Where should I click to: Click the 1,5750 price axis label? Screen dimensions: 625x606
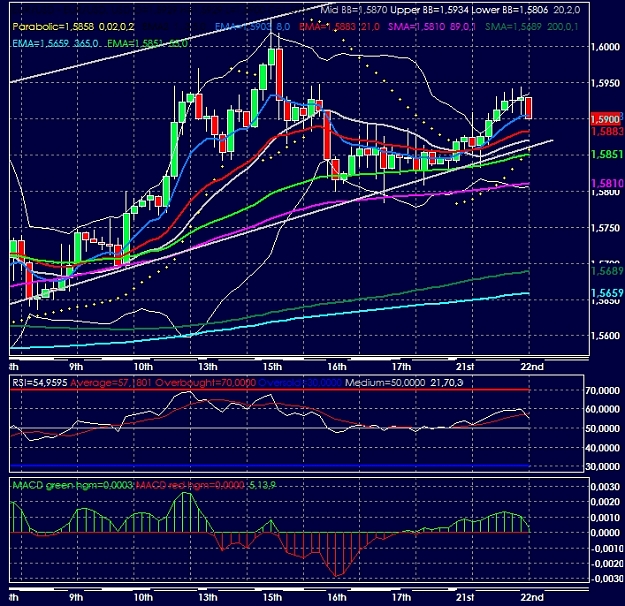605,228
